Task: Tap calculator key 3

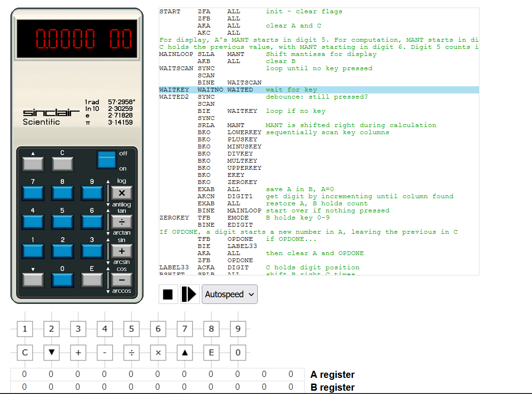Action: coord(92,251)
